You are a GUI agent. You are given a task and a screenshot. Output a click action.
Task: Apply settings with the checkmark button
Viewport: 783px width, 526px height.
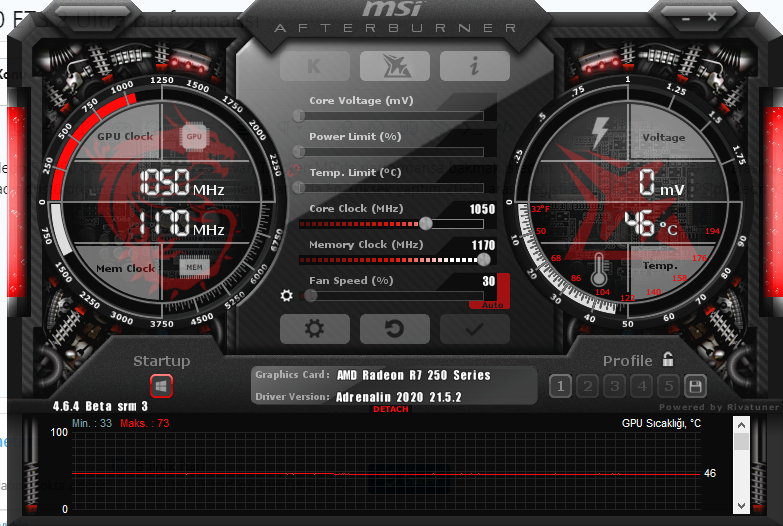(x=474, y=329)
